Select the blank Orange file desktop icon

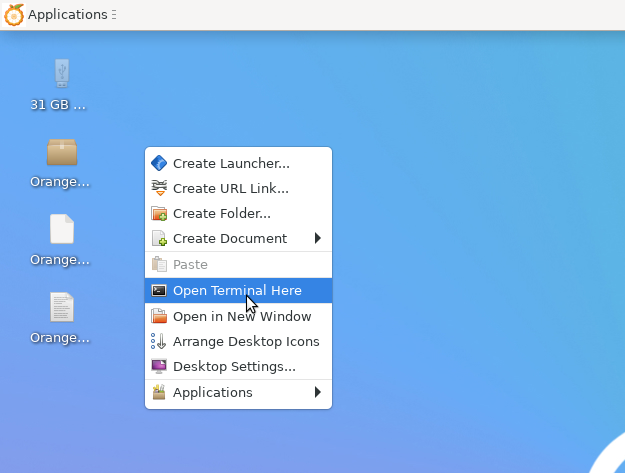(x=62, y=229)
